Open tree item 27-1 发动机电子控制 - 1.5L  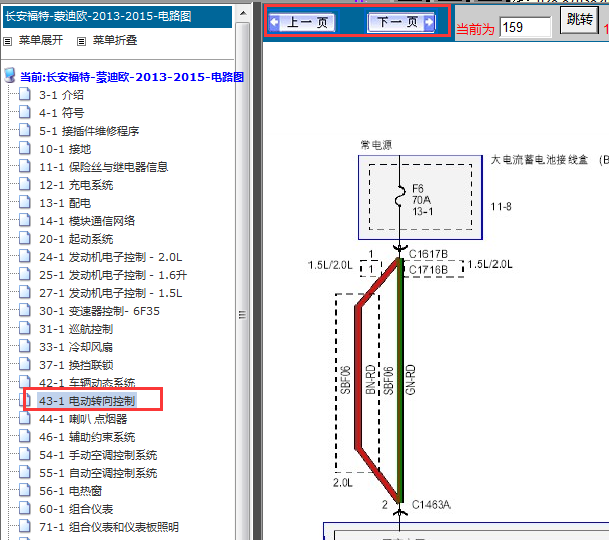(x=110, y=293)
